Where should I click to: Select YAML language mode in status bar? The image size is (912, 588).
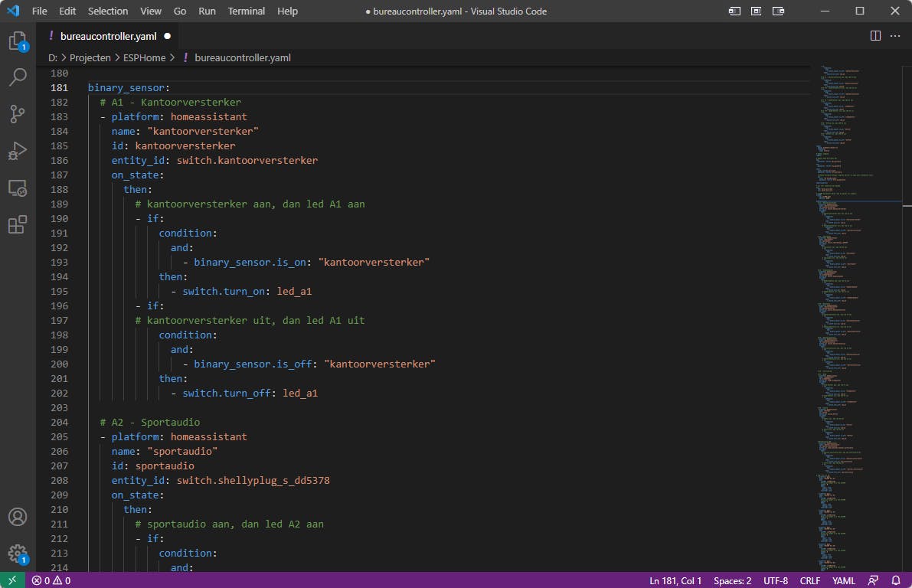click(x=844, y=581)
